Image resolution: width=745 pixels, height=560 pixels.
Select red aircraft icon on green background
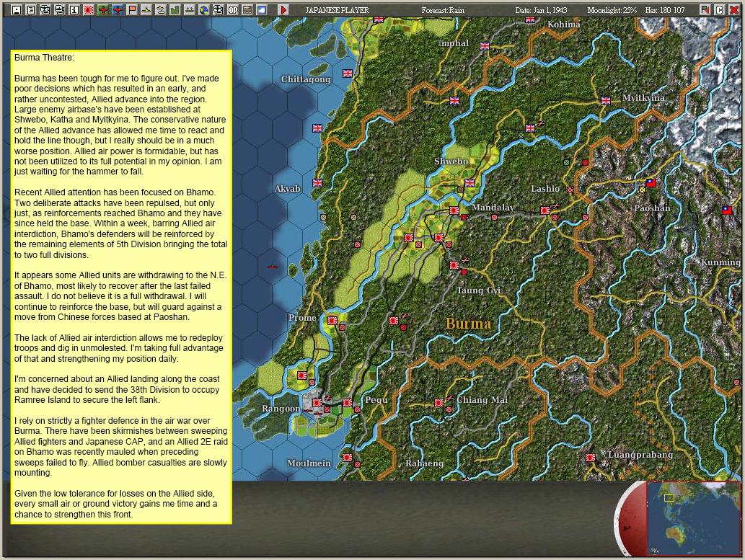click(x=103, y=9)
